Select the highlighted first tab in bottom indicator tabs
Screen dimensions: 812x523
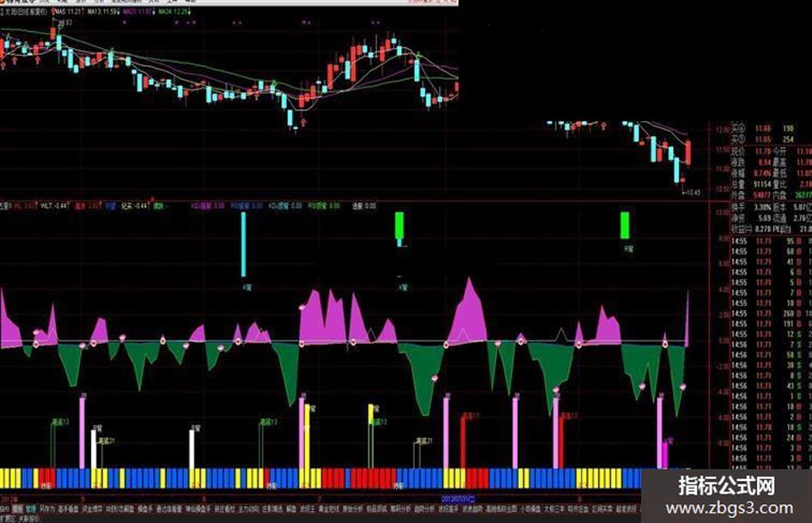tap(17, 508)
